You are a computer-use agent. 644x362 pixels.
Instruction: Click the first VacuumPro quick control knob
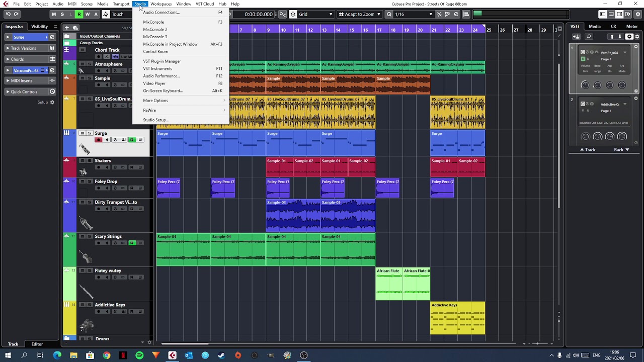585,85
